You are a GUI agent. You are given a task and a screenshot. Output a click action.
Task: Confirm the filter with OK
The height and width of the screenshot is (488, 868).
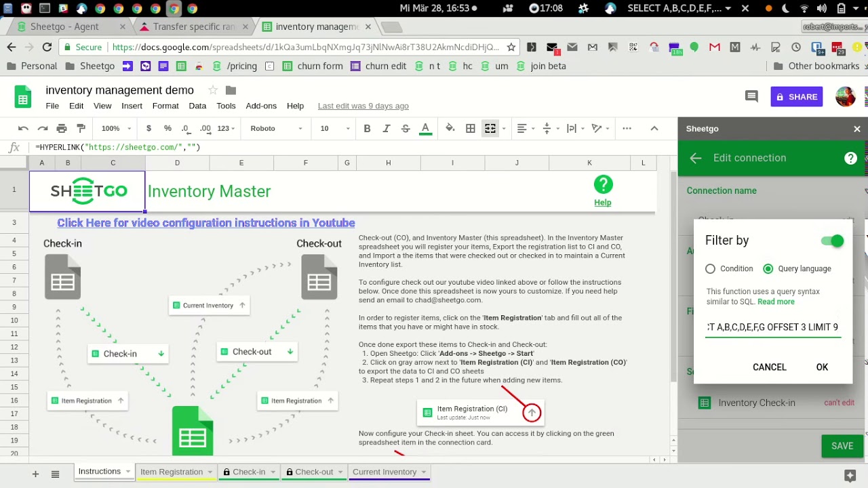tap(822, 367)
